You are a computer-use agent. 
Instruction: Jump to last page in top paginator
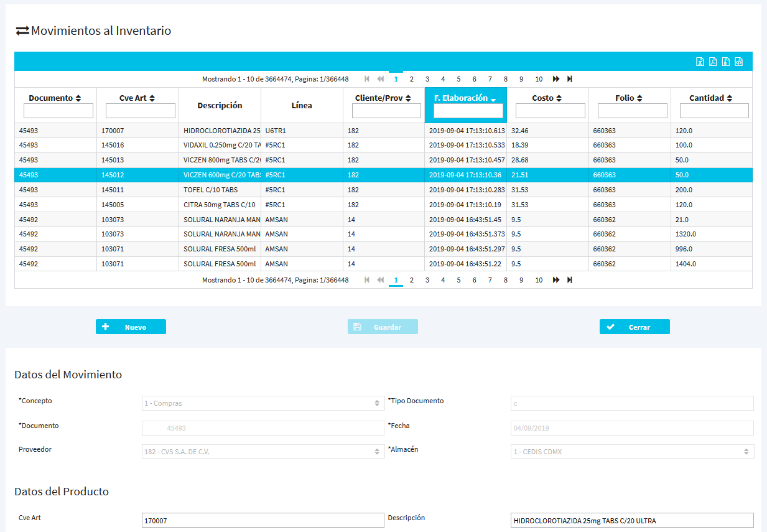570,79
